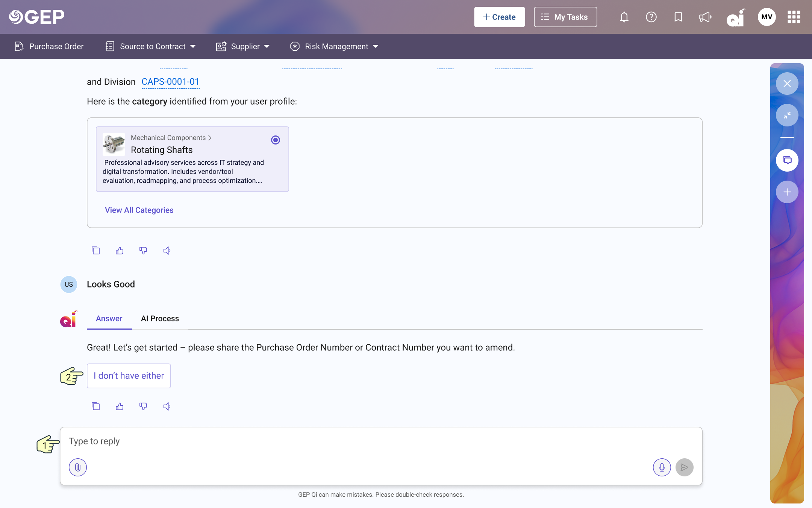The image size is (812, 508).
Task: Click the GEP logo
Action: (x=37, y=17)
